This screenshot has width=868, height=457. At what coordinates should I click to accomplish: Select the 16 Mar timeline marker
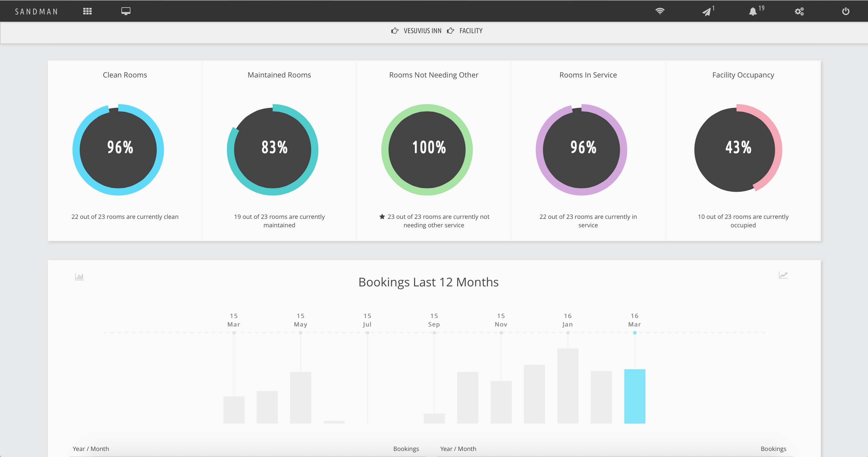(x=635, y=333)
